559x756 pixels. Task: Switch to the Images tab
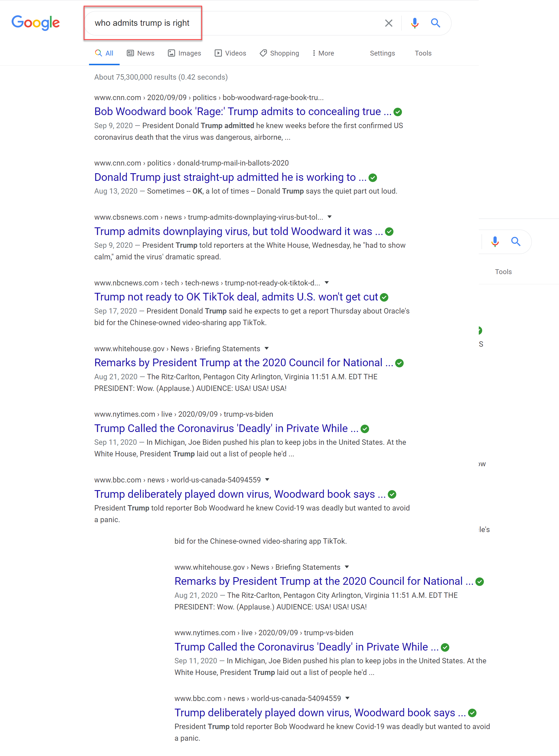(x=185, y=53)
